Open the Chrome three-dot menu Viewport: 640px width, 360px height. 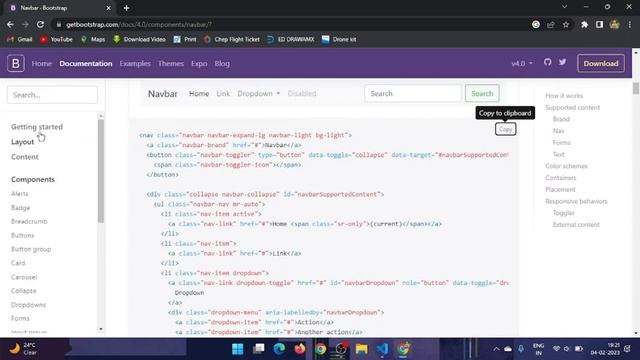click(x=629, y=24)
